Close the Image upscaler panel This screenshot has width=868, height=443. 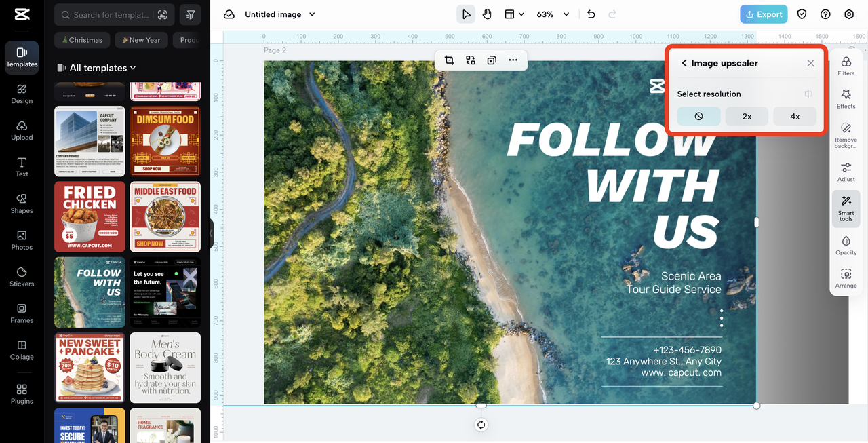(810, 63)
